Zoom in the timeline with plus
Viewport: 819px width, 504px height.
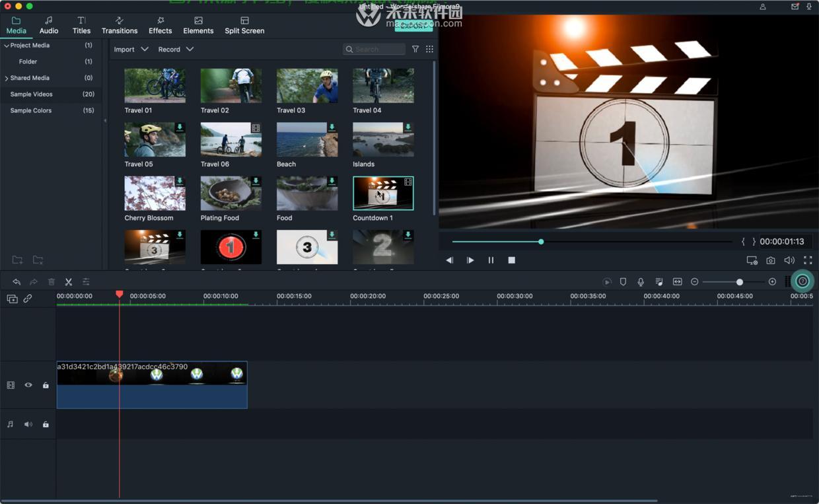[x=772, y=282]
